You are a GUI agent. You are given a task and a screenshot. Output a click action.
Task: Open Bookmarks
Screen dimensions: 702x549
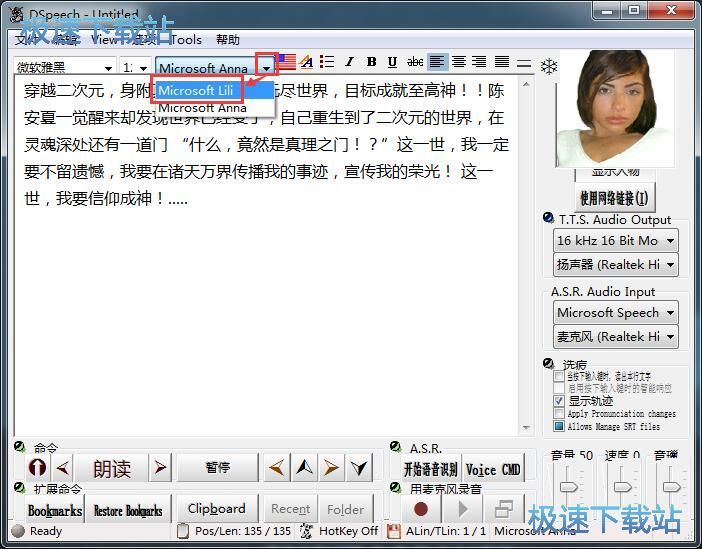[55, 510]
